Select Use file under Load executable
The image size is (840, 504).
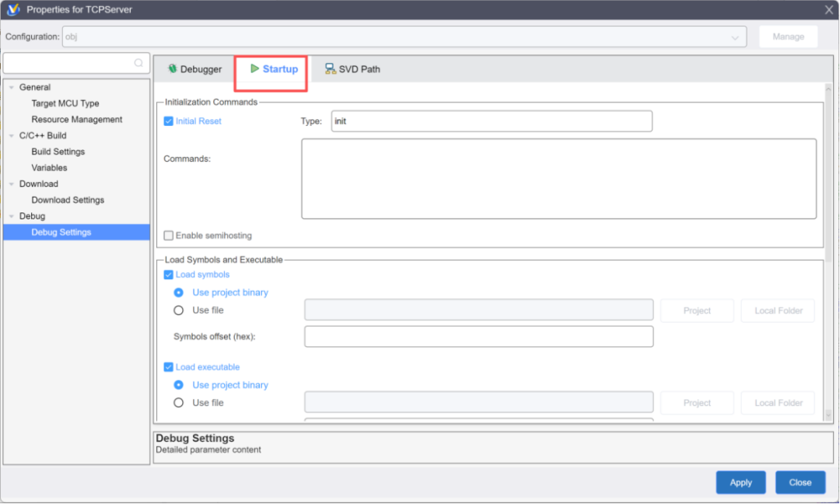pyautogui.click(x=178, y=403)
